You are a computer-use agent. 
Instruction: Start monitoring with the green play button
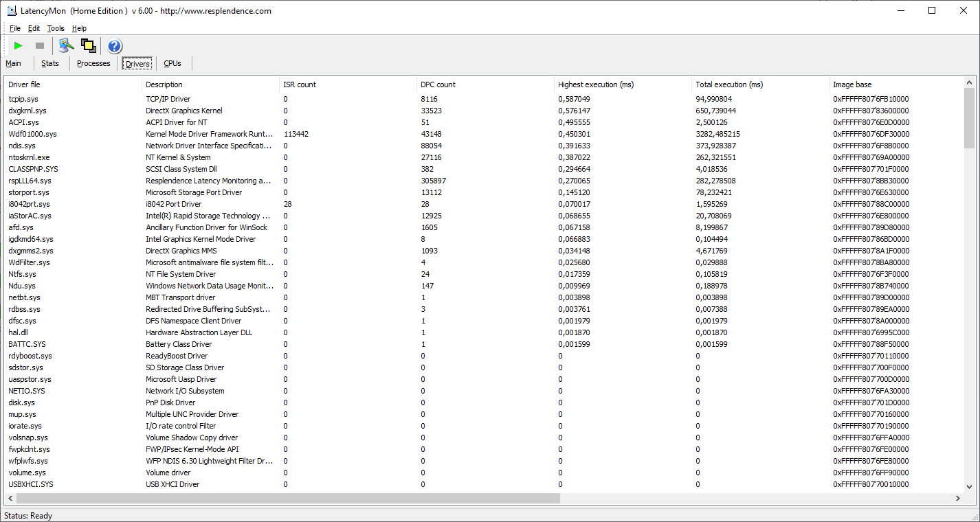click(x=19, y=45)
